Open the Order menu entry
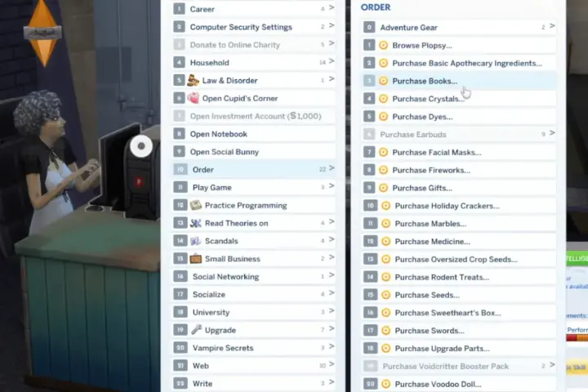Viewport: 588px width, 392px height. click(x=254, y=170)
